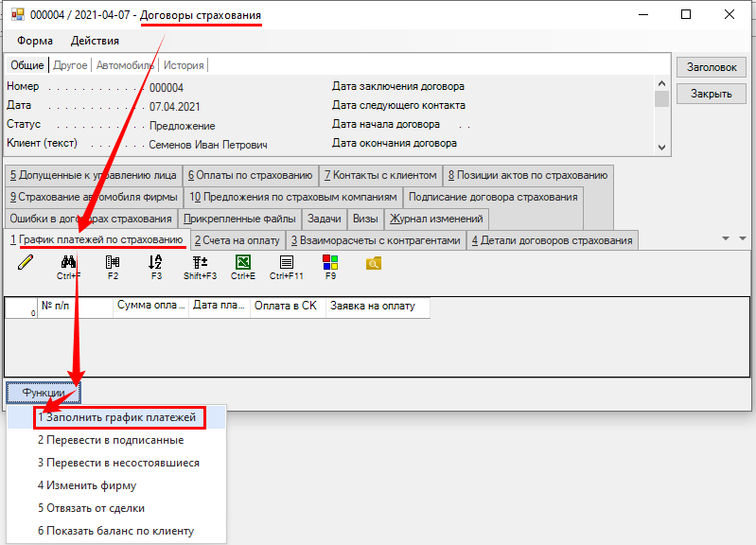Click the Ctrl+F11 list view icon
This screenshot has height=545, width=756.
pos(286,262)
